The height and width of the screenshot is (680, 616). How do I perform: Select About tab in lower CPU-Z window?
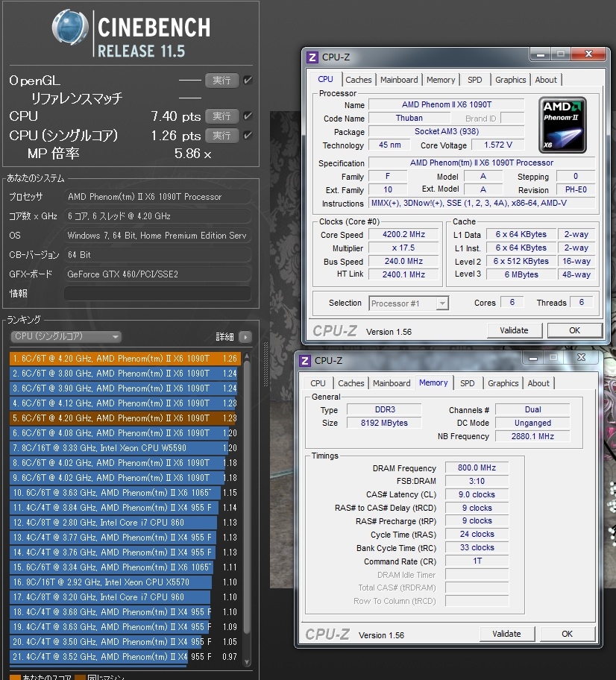(x=538, y=383)
